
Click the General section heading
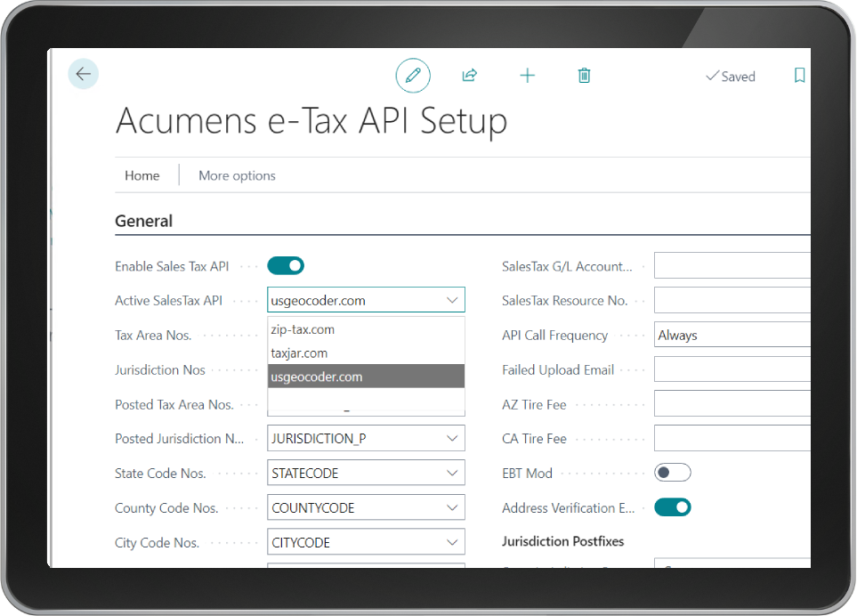click(x=144, y=221)
